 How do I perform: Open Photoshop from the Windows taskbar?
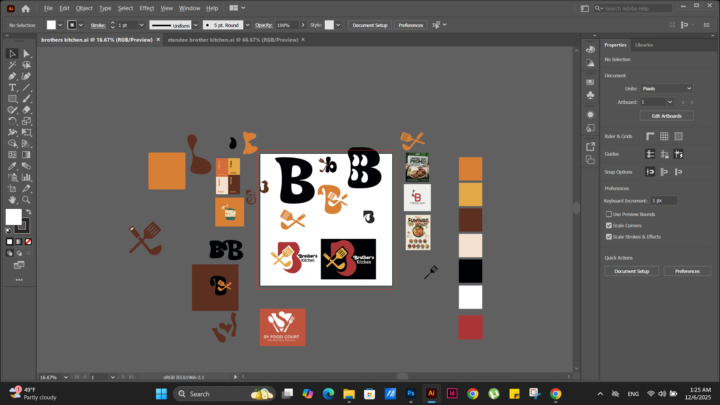pos(410,394)
